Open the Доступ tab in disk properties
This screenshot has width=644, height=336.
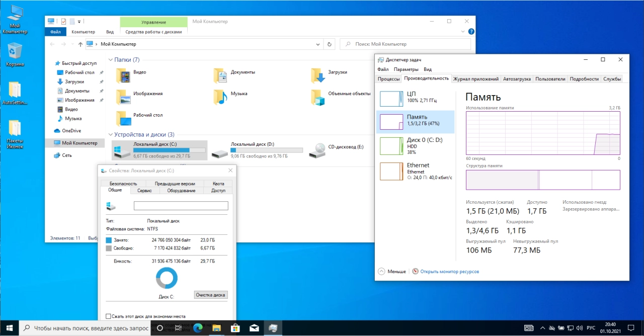point(218,191)
